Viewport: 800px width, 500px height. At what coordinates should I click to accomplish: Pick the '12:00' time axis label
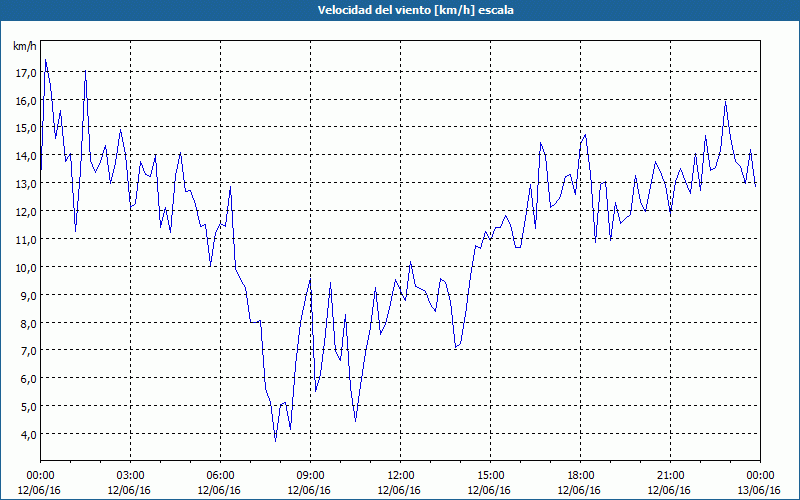pyautogui.click(x=401, y=476)
